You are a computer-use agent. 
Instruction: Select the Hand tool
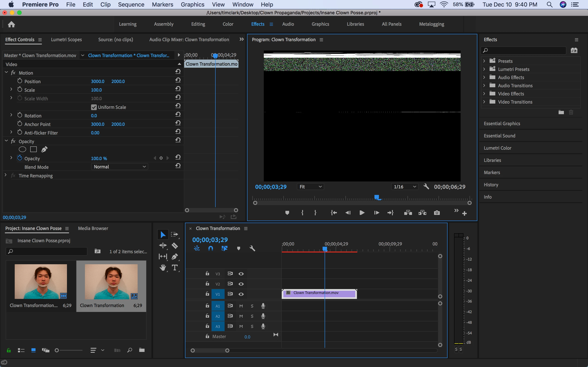(x=163, y=268)
